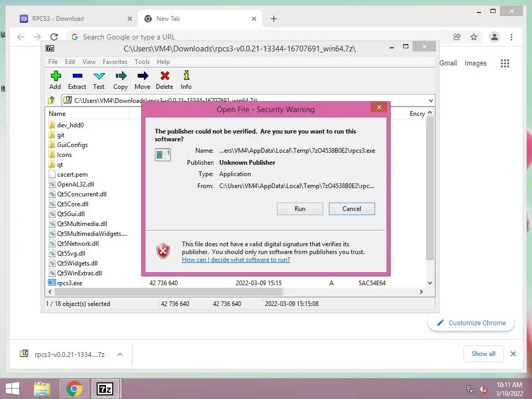Click the Chrome address bar
The height and width of the screenshot is (399, 532).
click(x=258, y=37)
